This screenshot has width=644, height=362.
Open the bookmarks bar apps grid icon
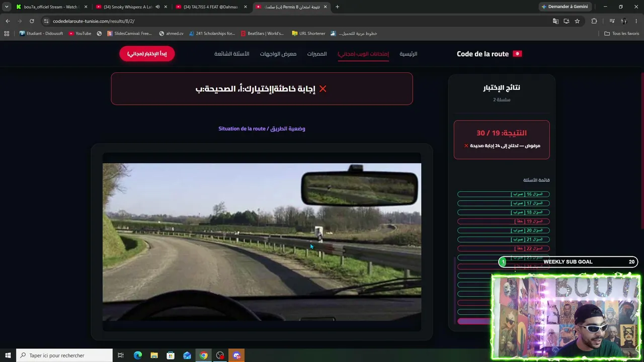(x=7, y=34)
